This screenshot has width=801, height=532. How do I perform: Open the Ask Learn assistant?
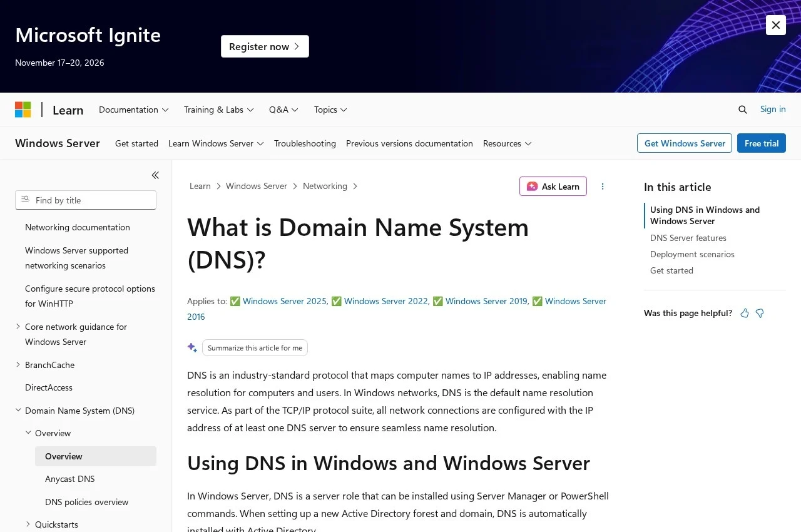(x=553, y=187)
